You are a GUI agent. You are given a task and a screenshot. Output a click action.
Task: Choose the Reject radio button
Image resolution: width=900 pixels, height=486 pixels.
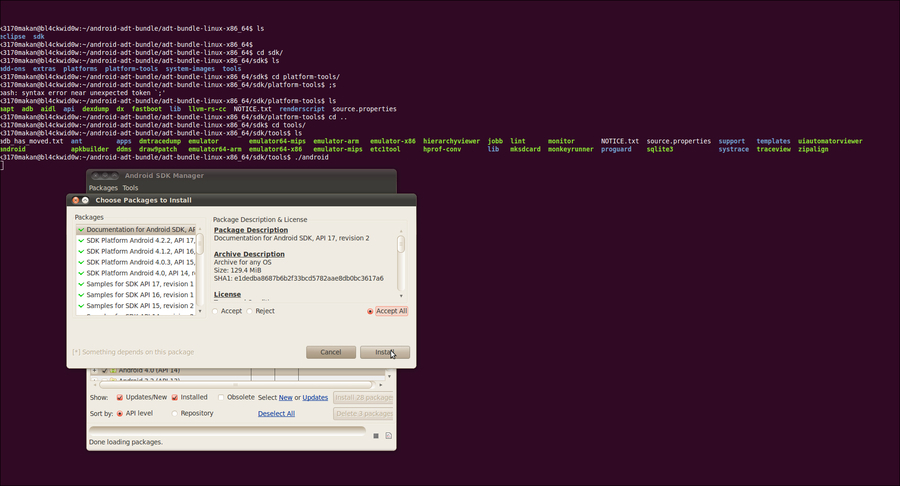250,311
